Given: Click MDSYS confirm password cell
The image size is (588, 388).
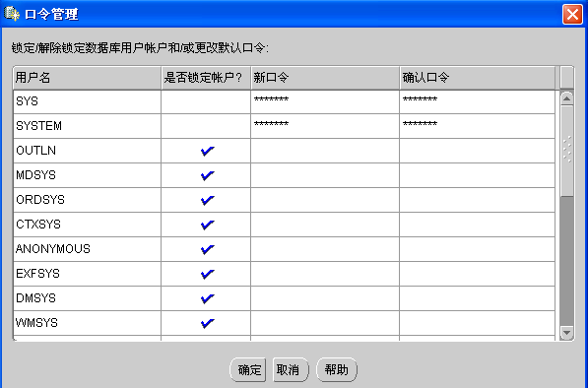Looking at the screenshot, I should tap(477, 175).
